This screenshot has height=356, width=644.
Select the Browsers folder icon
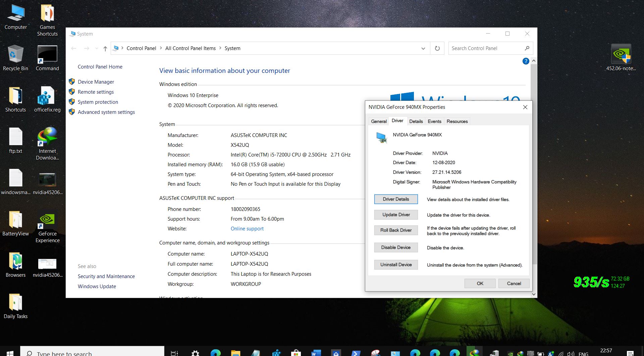click(15, 265)
